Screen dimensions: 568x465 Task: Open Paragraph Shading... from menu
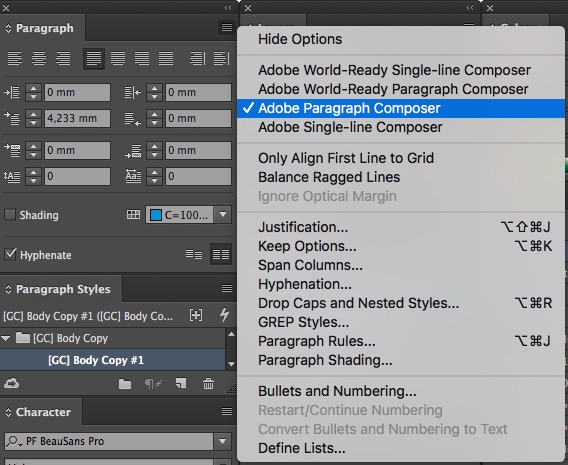point(401,360)
